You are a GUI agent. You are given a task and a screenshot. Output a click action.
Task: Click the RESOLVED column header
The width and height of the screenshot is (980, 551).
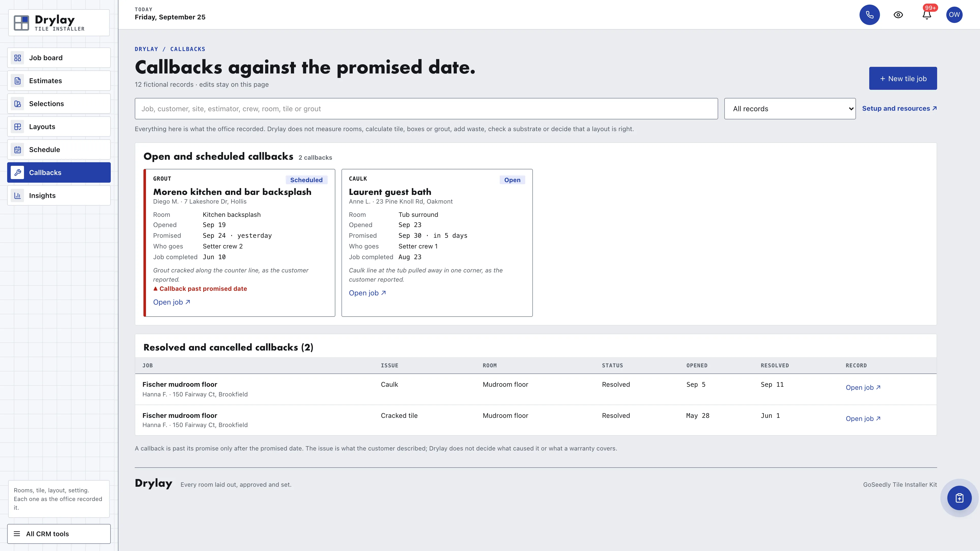pos(775,366)
